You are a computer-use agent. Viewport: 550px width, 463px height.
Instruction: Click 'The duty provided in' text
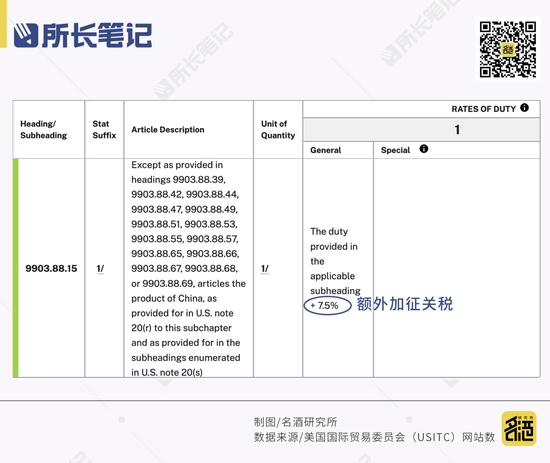(x=334, y=239)
